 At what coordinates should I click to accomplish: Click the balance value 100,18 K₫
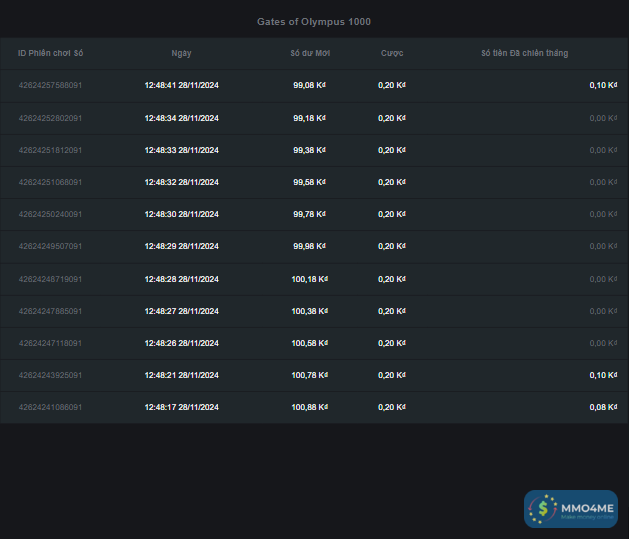[310, 279]
